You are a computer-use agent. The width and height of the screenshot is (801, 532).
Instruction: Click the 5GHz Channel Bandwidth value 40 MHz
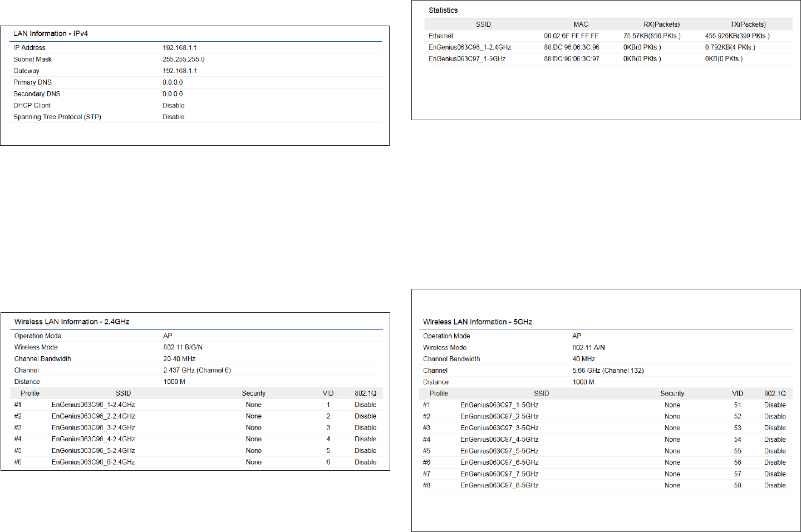(x=584, y=359)
